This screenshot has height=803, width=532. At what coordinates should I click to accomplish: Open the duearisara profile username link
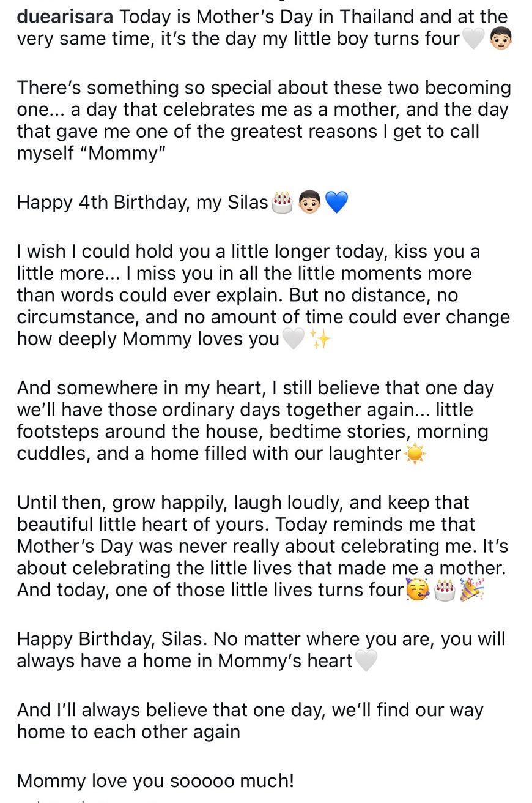click(65, 17)
